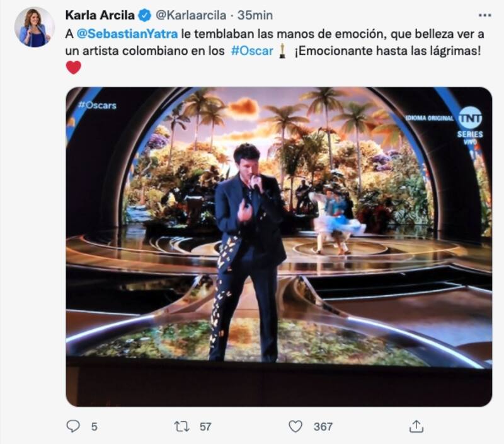Open the #Oscar hashtag

click(252, 50)
